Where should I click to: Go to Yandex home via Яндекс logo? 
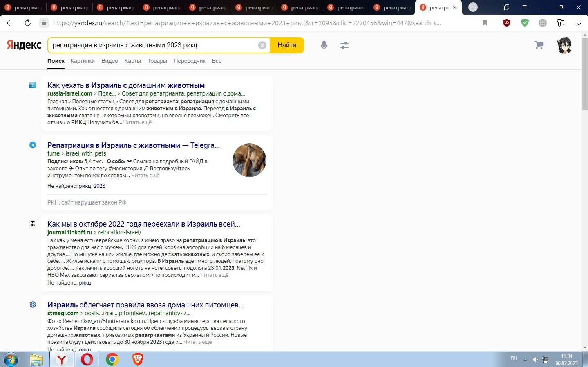[24, 45]
